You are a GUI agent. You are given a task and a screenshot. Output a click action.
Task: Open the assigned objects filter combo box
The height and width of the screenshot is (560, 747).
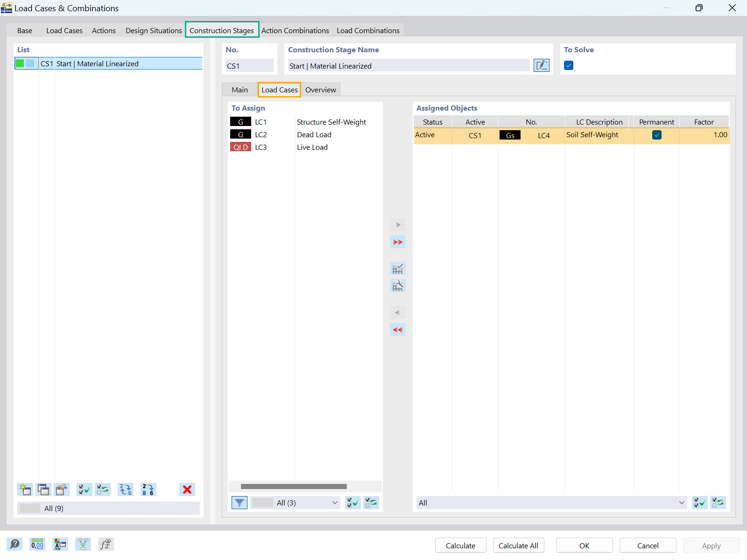[x=551, y=503]
